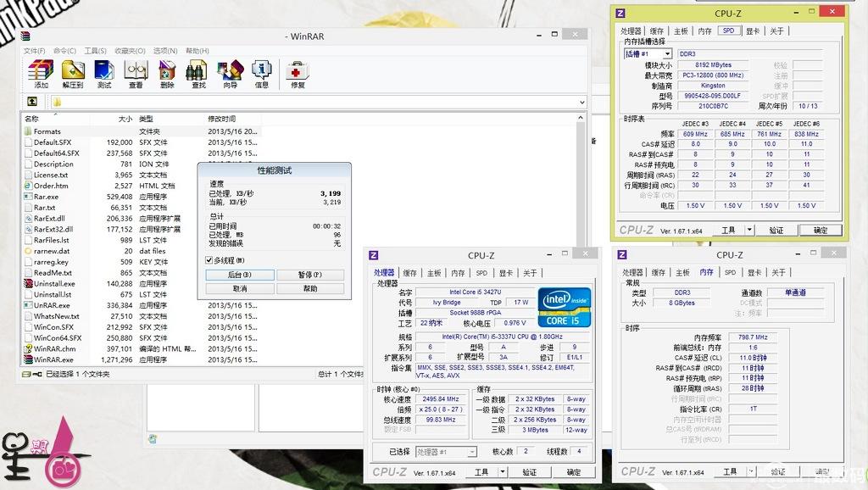The image size is (868, 490).
Task: Switch to 显卡 tab in the 内存 CPU-Z window
Action: (754, 272)
